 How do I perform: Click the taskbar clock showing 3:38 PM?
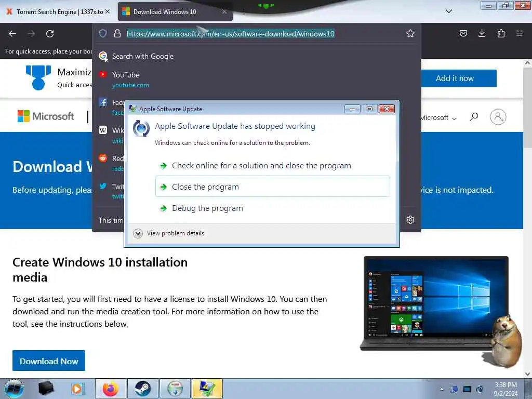point(506,389)
